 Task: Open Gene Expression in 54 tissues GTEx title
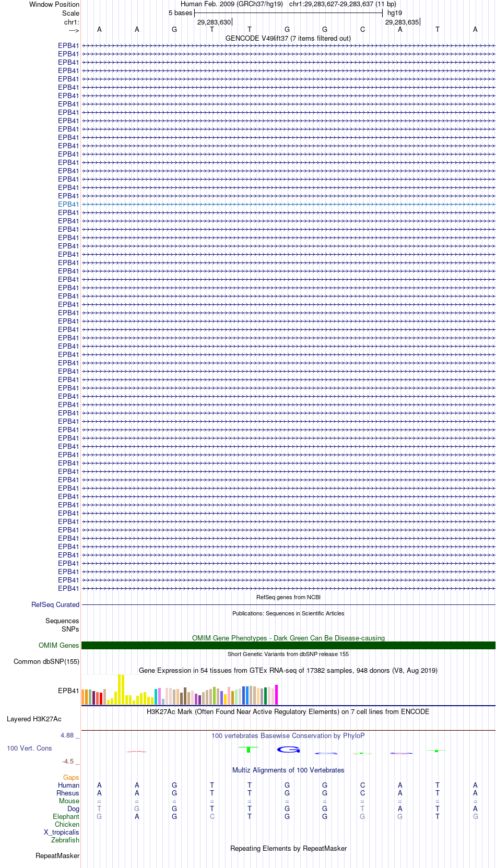pos(288,670)
